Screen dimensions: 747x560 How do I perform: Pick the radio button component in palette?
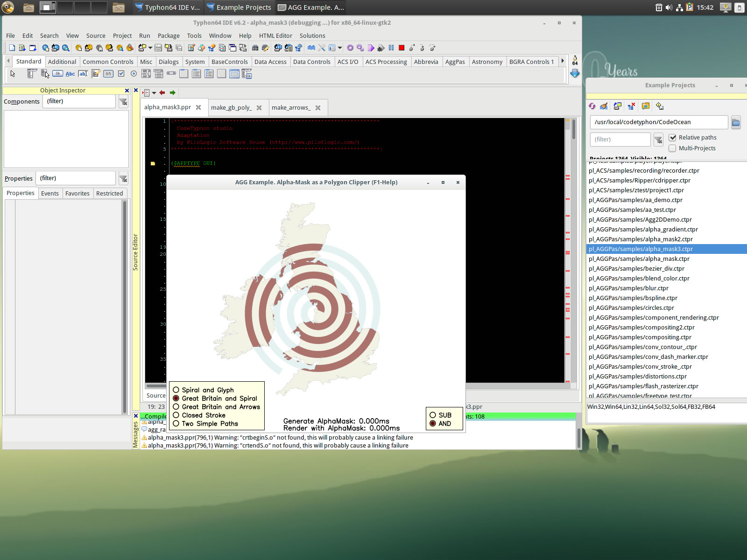(134, 73)
